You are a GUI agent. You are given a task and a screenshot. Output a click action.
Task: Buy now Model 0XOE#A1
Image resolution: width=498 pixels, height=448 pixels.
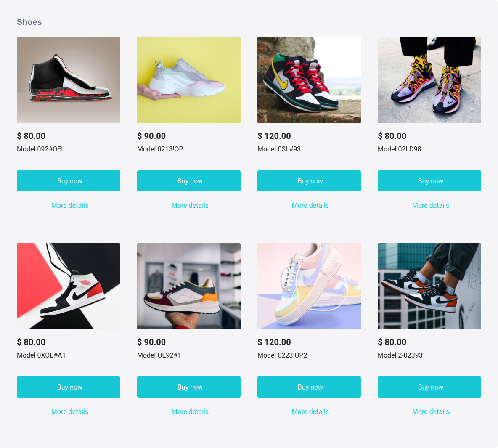[x=68, y=387]
